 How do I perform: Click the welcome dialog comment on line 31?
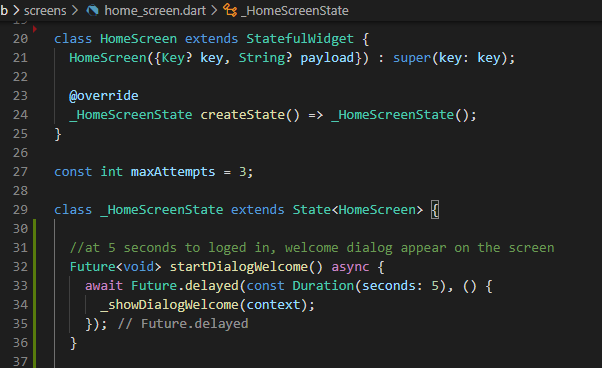point(312,248)
